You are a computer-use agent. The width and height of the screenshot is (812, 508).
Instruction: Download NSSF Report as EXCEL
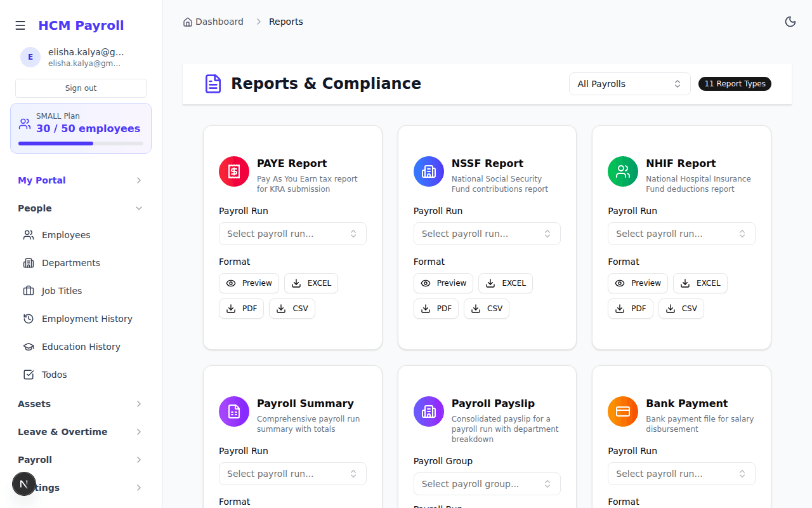point(506,283)
